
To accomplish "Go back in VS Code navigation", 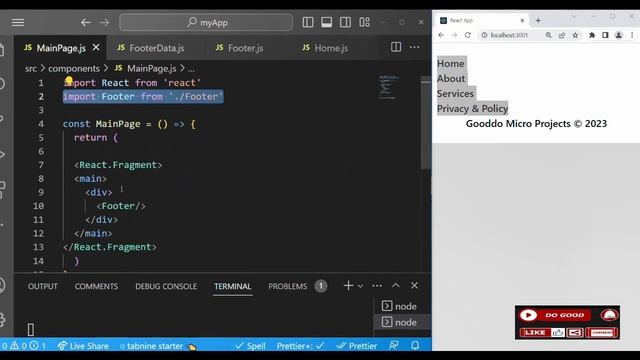I will (x=85, y=22).
